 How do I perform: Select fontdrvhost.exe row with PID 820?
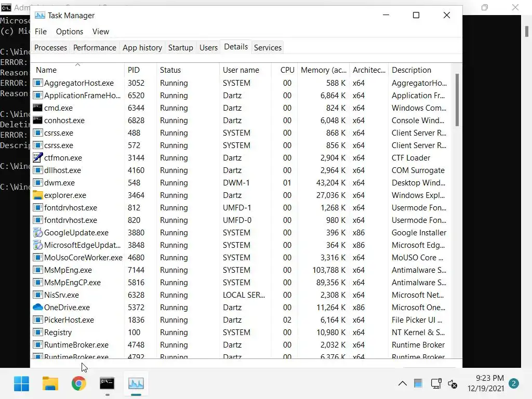(x=241, y=220)
